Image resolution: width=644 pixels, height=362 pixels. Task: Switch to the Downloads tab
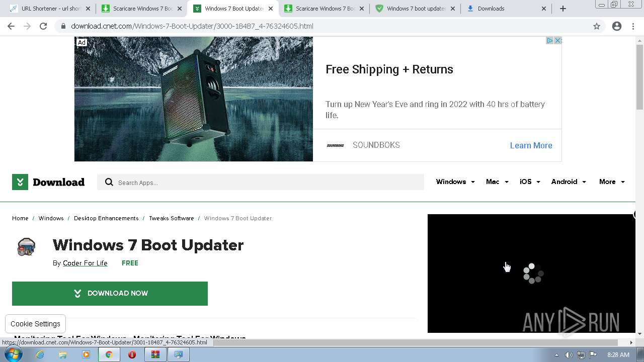coord(506,9)
